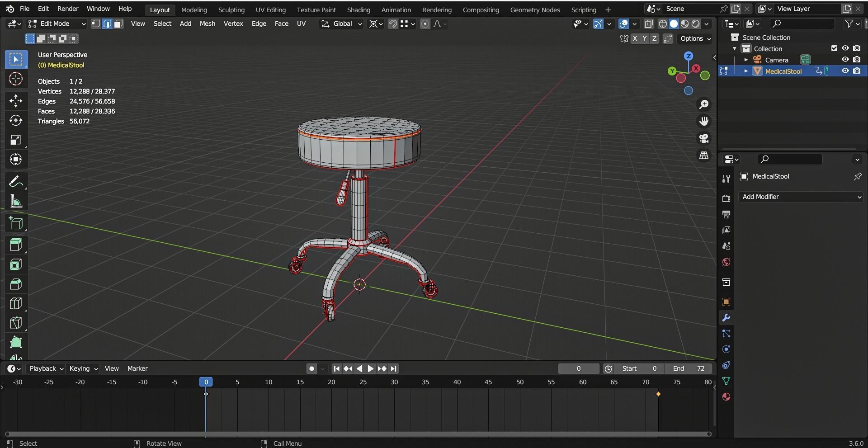Hide the Collection in viewport
The height and width of the screenshot is (448, 868).
(845, 48)
